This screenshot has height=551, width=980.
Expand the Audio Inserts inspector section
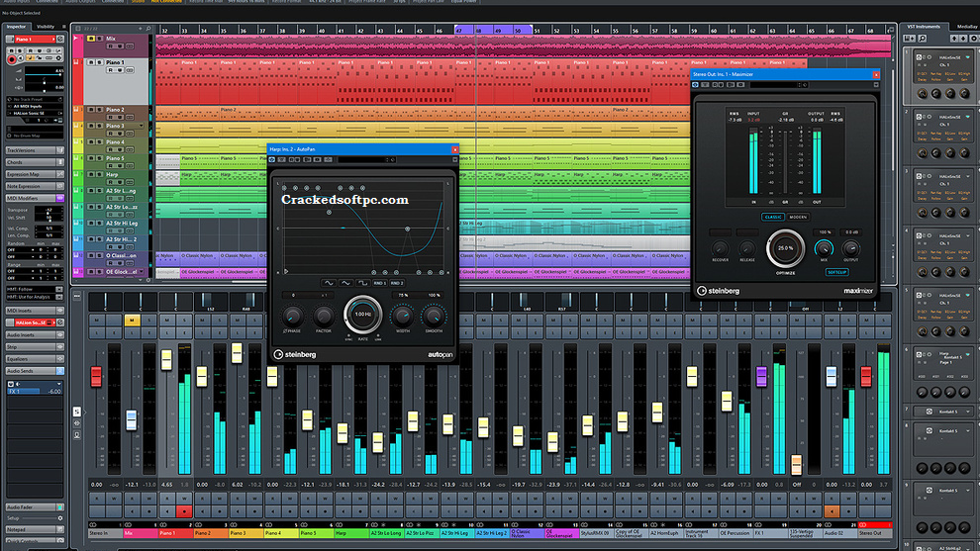pyautogui.click(x=35, y=334)
